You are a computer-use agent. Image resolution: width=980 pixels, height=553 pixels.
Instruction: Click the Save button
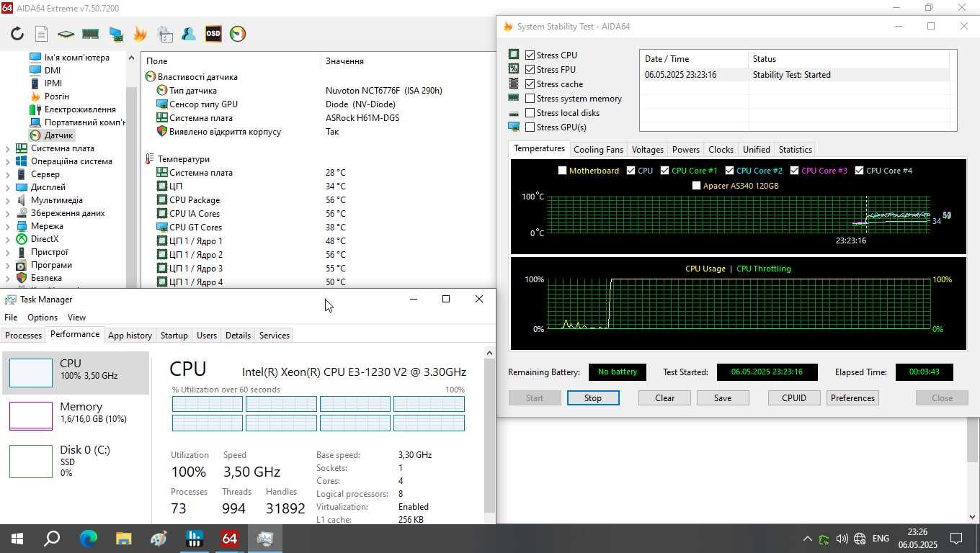click(x=723, y=398)
